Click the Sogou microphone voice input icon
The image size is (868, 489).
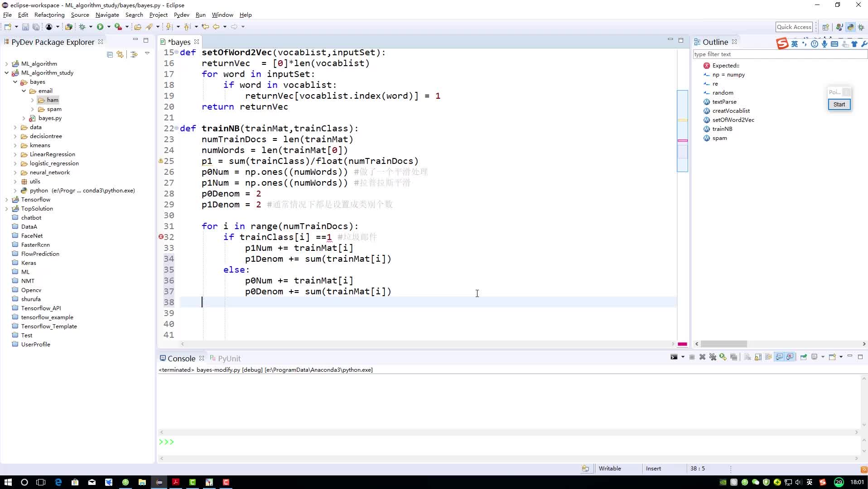click(825, 44)
